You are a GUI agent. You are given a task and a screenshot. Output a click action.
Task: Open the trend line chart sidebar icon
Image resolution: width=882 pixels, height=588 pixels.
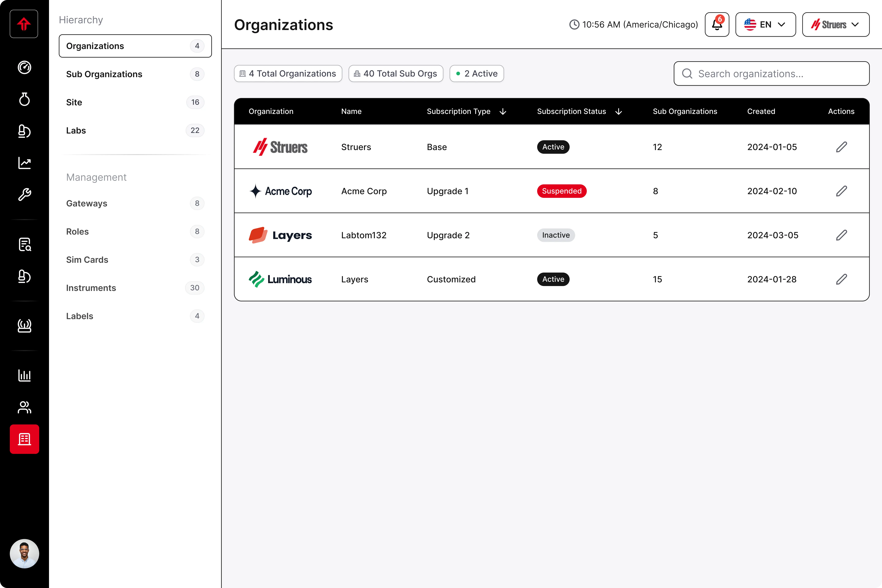[x=24, y=163]
